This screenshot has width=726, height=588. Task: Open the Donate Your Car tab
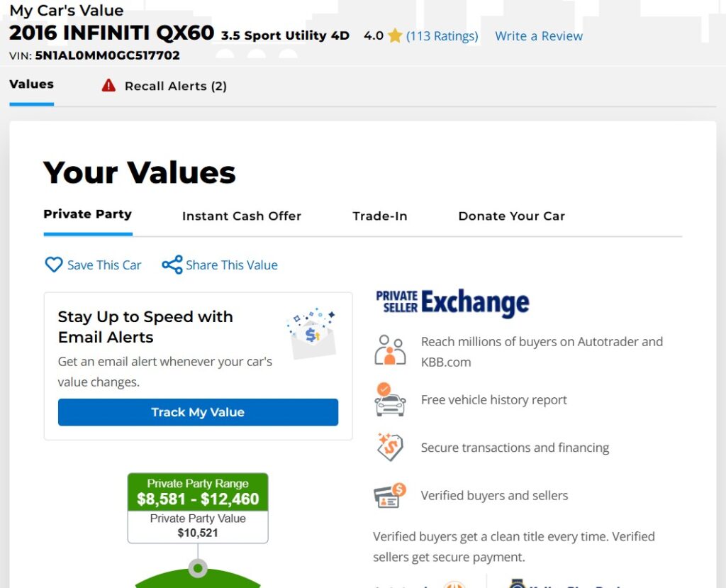pyautogui.click(x=511, y=216)
